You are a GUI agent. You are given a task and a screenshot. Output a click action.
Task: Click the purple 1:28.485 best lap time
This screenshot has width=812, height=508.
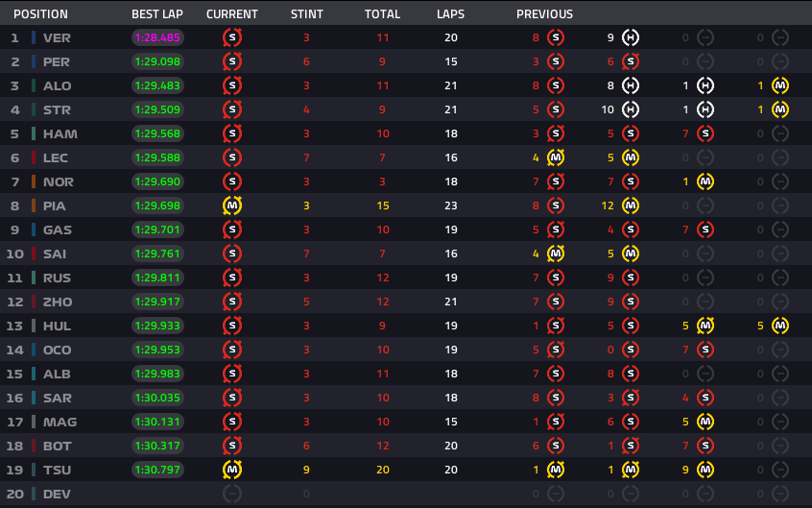point(157,37)
